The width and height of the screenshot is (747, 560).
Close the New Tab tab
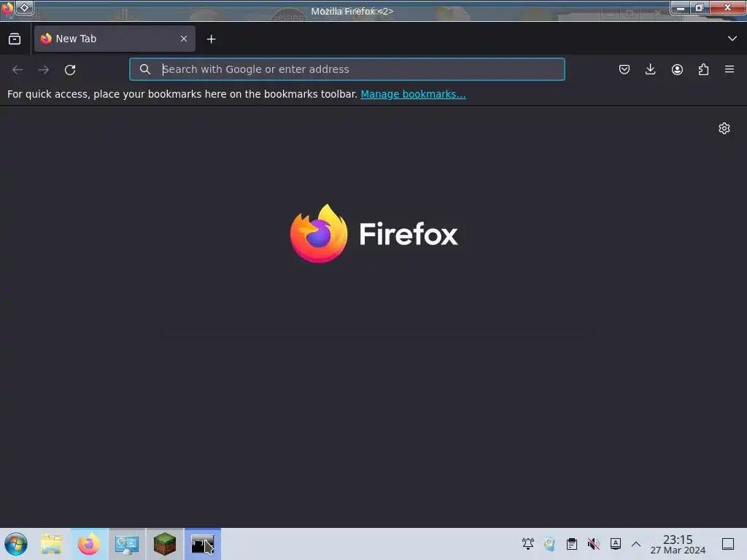pyautogui.click(x=183, y=39)
